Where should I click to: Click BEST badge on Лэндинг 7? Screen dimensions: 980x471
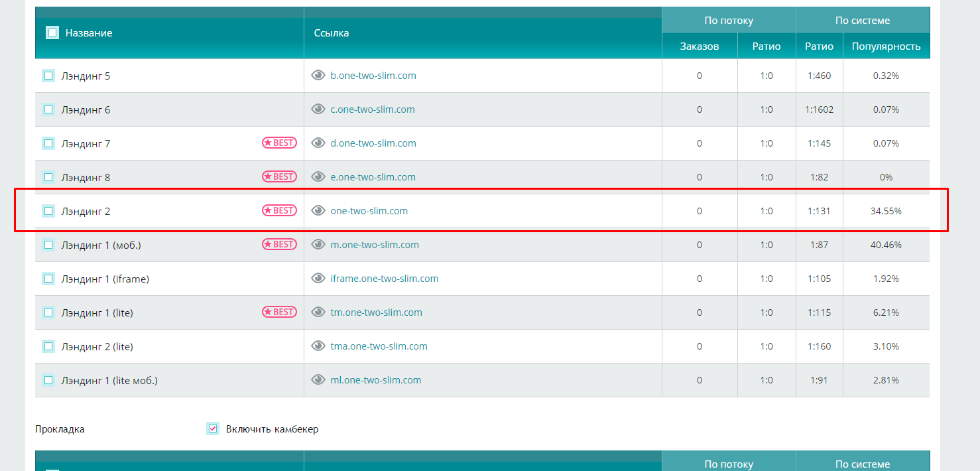279,143
